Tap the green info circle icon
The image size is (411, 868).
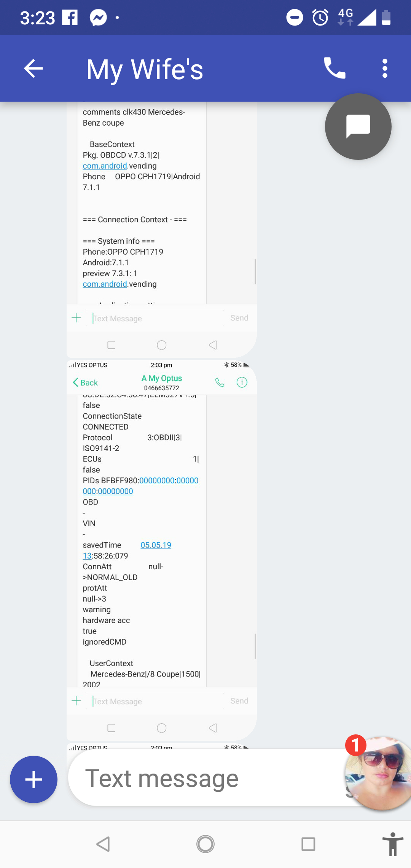pos(242,382)
